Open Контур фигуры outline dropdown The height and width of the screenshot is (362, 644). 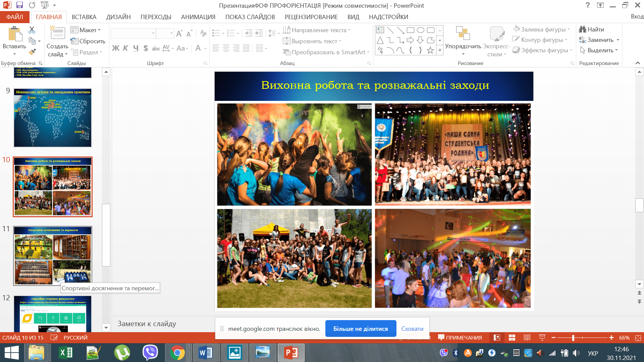click(x=540, y=40)
